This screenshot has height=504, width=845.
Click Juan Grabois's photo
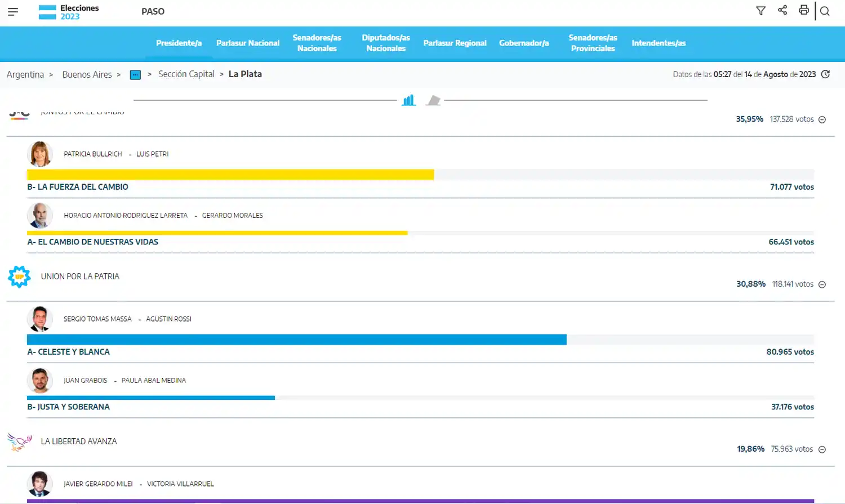40,381
